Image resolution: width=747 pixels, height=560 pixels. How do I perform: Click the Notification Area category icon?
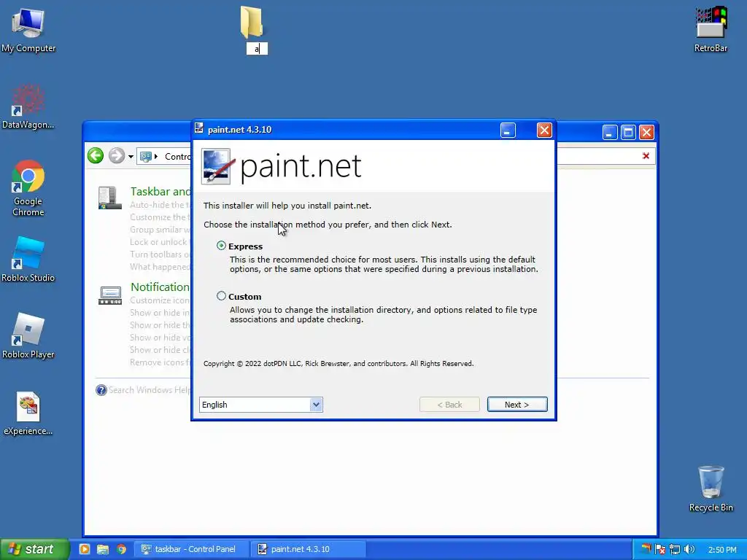click(110, 295)
